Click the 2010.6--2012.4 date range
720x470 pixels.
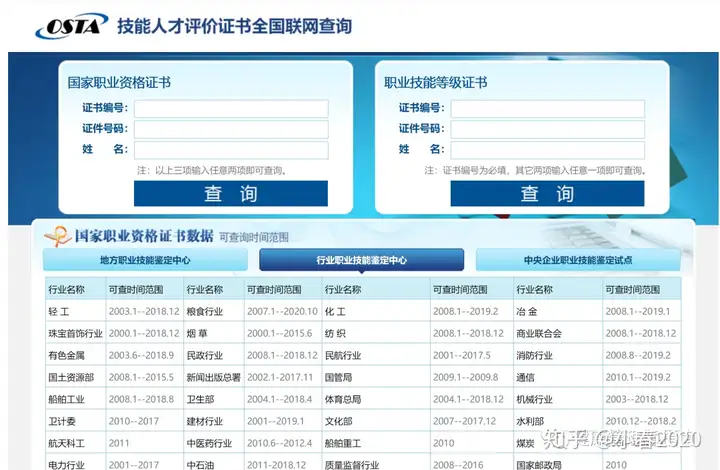(x=279, y=443)
